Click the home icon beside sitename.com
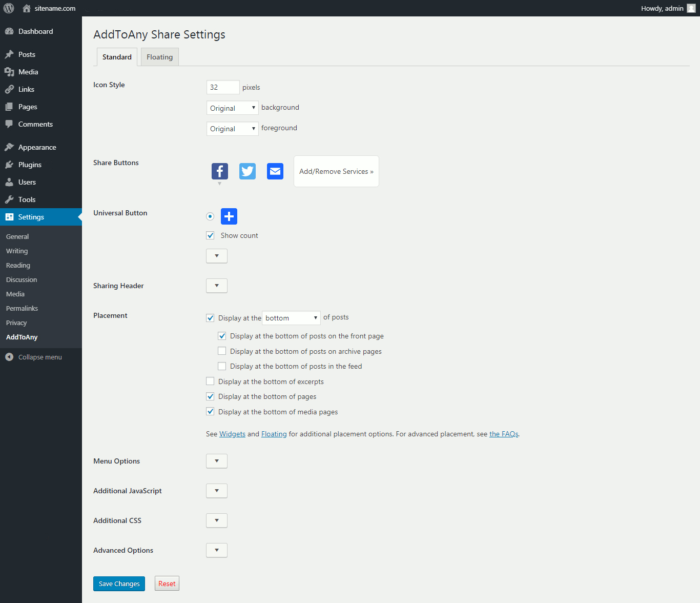 (27, 8)
